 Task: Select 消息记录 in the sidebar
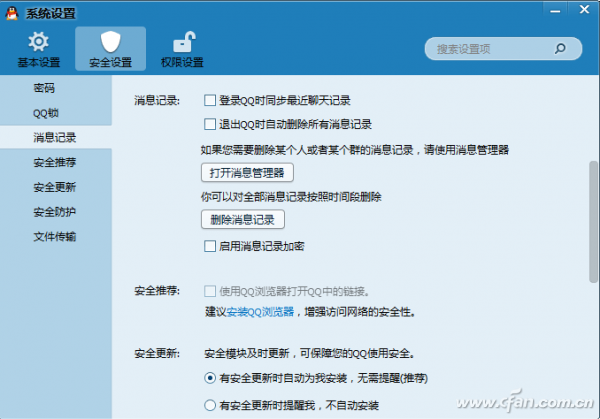(56, 137)
